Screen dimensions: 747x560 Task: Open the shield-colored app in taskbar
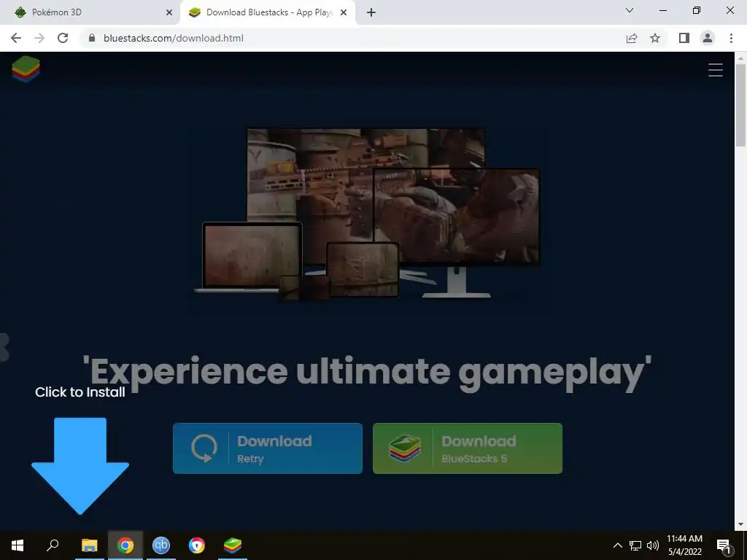pos(197,545)
